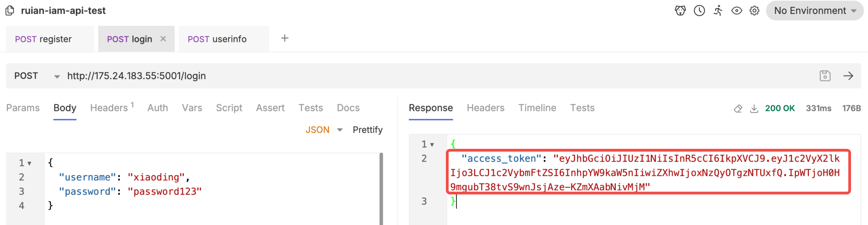Open the Headers request tab

click(x=109, y=108)
